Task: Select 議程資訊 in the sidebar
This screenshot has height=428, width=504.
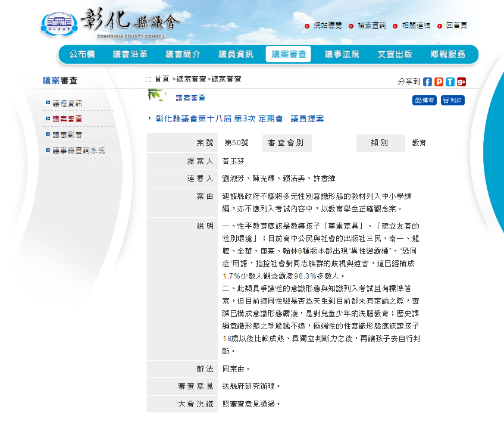Action: [67, 103]
